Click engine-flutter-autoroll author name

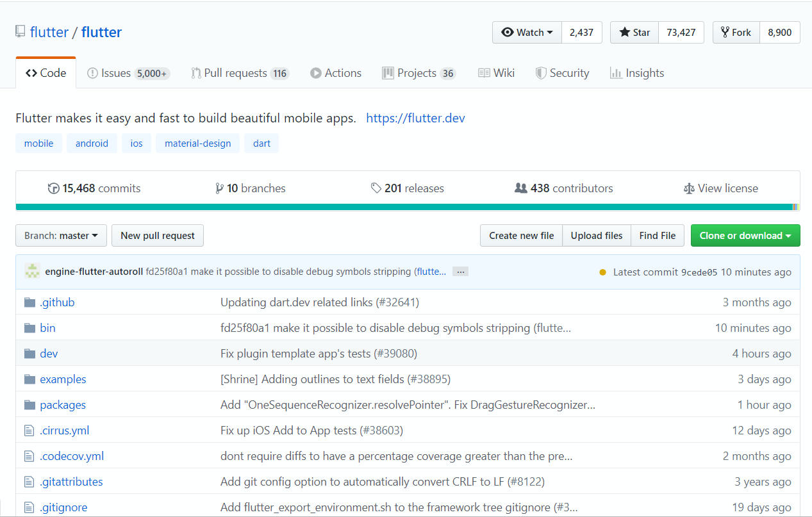(x=94, y=272)
